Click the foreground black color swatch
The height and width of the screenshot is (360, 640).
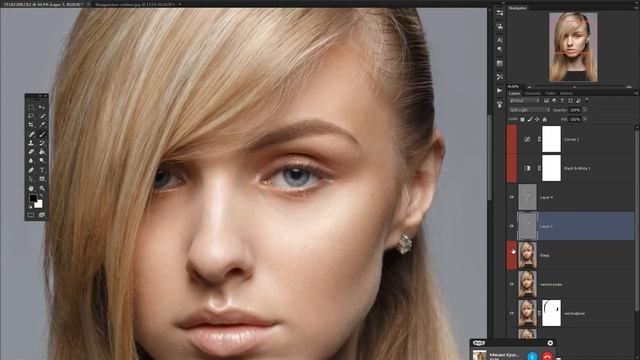[x=33, y=199]
